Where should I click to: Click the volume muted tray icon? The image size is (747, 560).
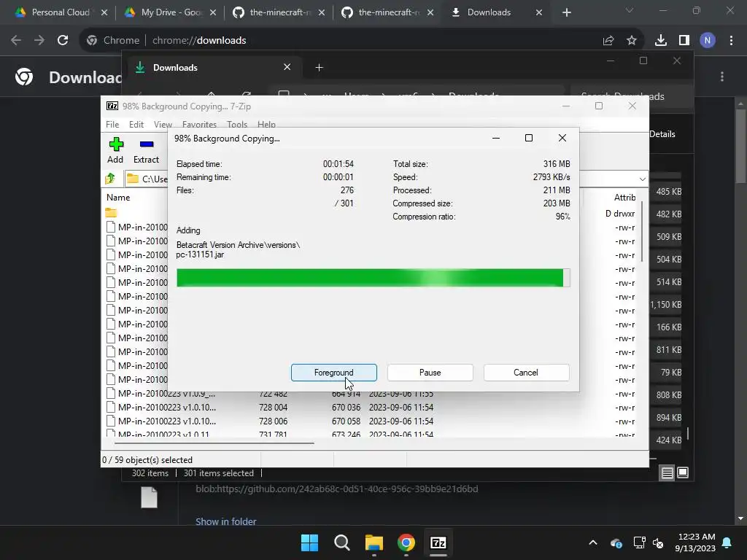(x=659, y=542)
